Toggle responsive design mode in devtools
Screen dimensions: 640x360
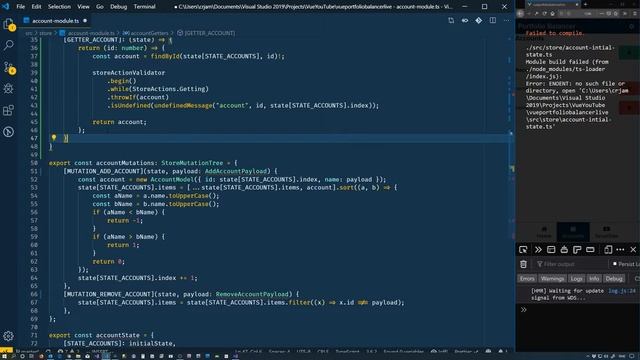[608, 249]
